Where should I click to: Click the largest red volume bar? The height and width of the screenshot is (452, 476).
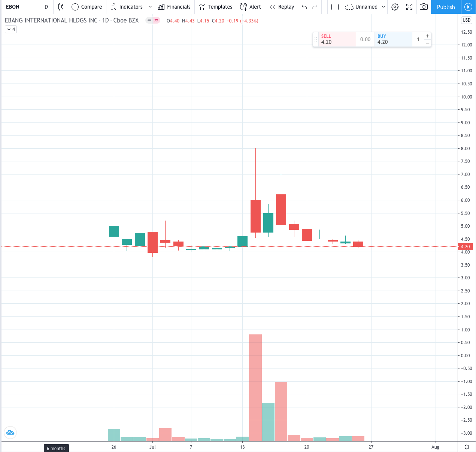255,388
